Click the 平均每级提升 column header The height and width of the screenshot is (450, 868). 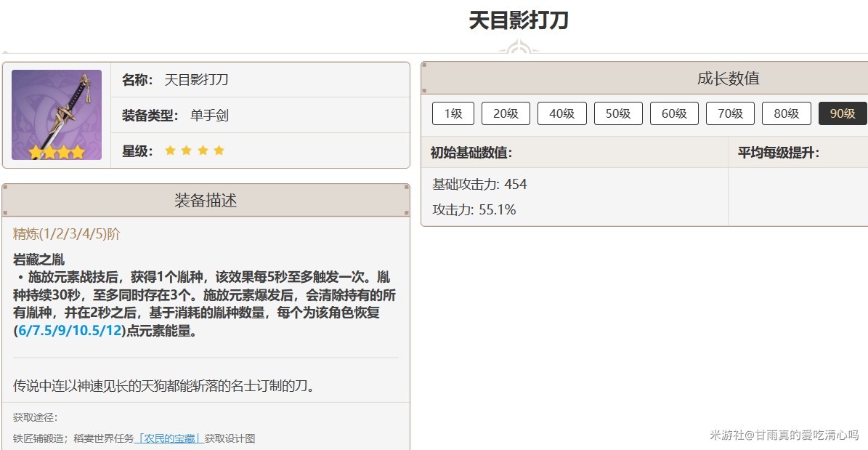pyautogui.click(x=779, y=153)
